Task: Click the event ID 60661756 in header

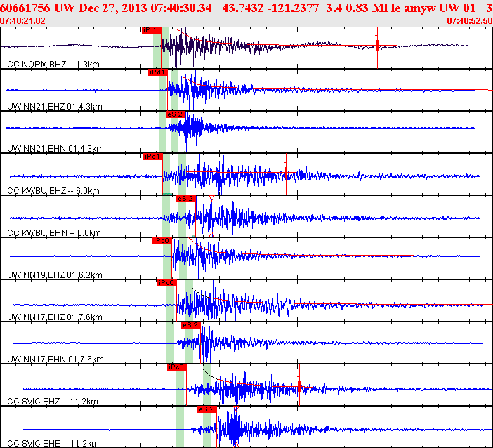Action: click(25, 8)
